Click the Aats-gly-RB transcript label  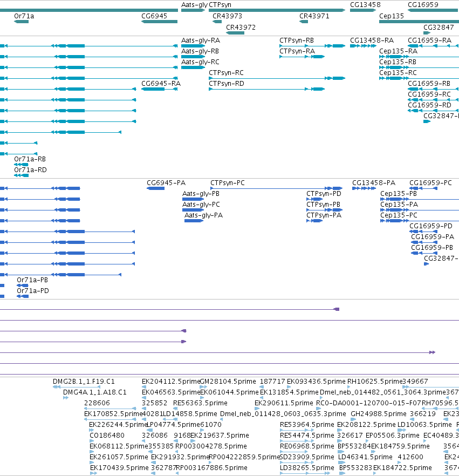tap(200, 51)
